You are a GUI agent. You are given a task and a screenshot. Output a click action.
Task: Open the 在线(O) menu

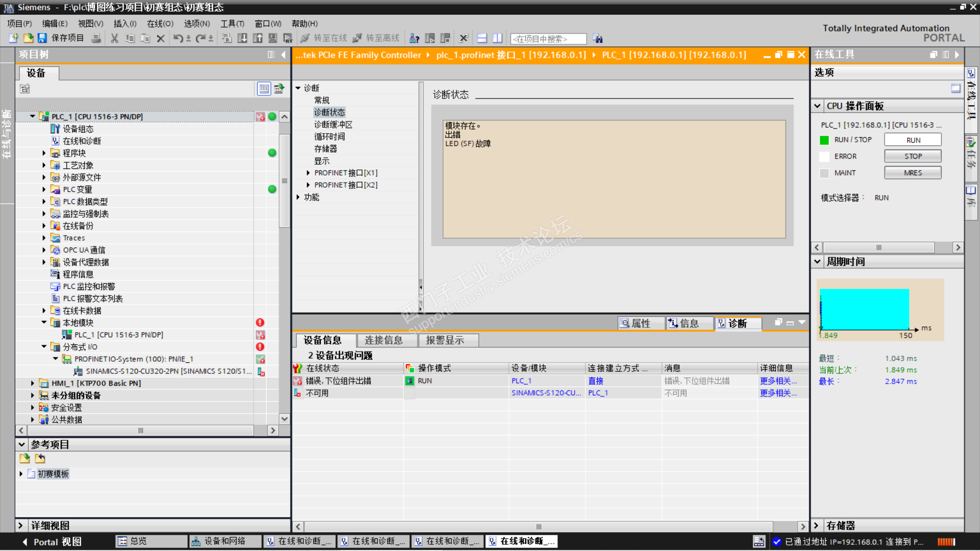pyautogui.click(x=160, y=23)
